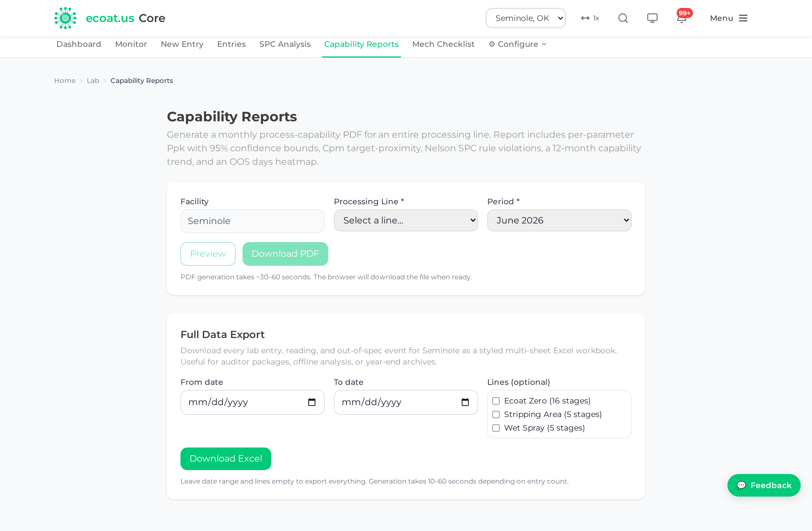The height and width of the screenshot is (531, 812).
Task: Click the ecoat.us Core logo icon
Action: coord(65,18)
